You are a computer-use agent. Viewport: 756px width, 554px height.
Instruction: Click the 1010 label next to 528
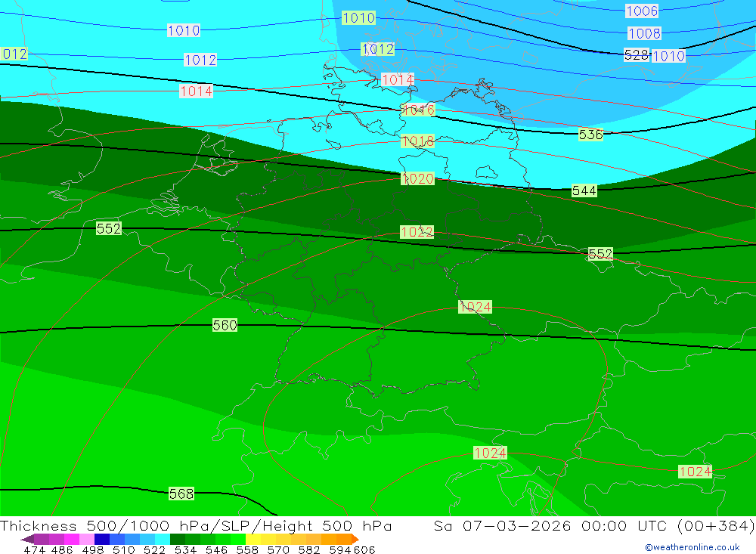coord(668,57)
